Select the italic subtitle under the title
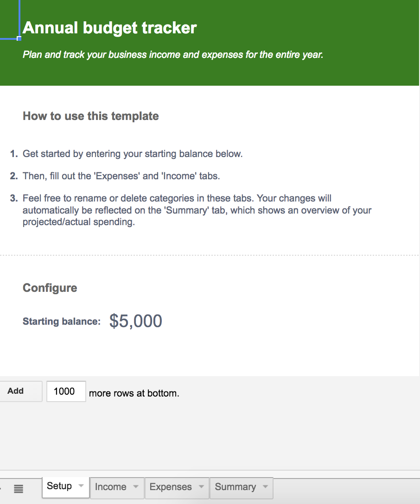420x504 pixels. click(x=173, y=55)
